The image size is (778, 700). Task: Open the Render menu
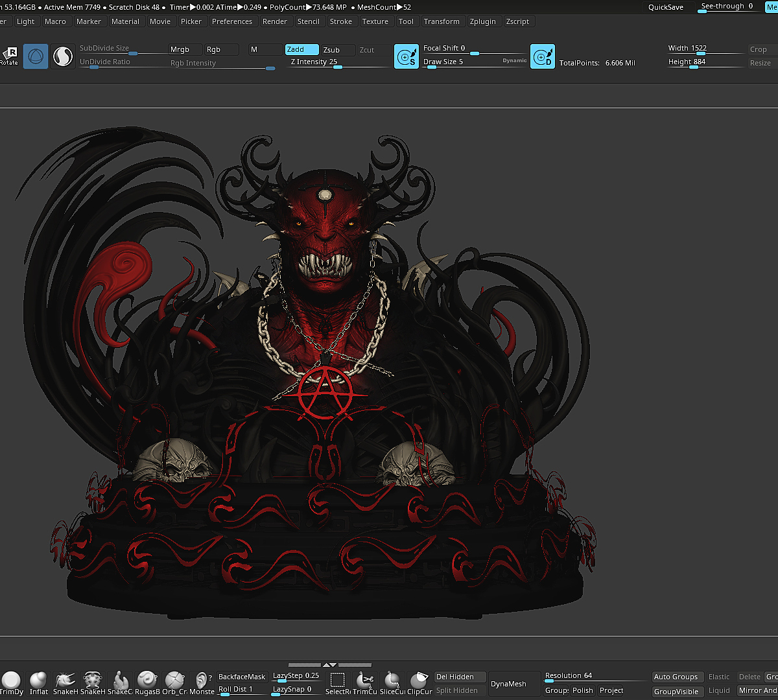275,21
